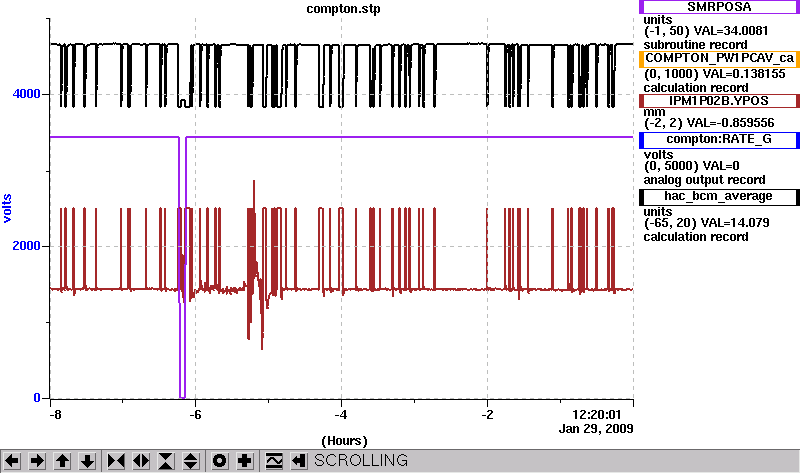The width and height of the screenshot is (800, 473).
Task: Select the hac_bcm_average curve legend entry
Action: (719, 197)
